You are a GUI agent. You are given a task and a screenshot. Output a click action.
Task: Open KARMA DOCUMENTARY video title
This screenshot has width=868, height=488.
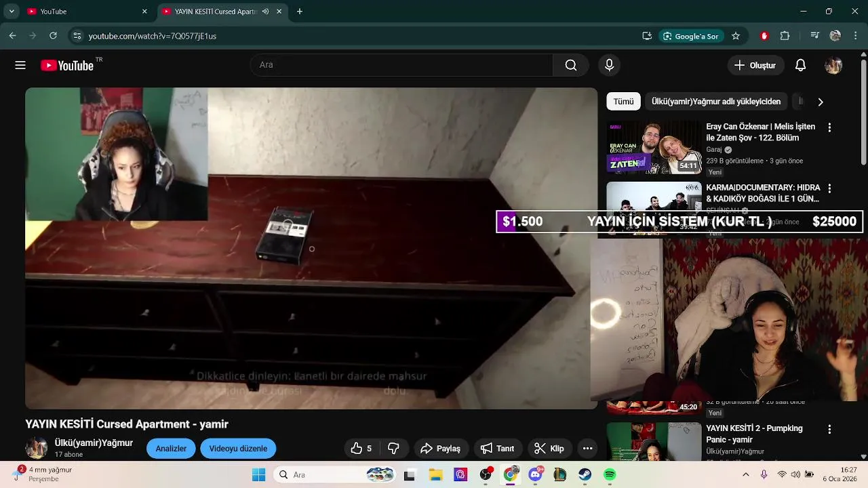763,193
